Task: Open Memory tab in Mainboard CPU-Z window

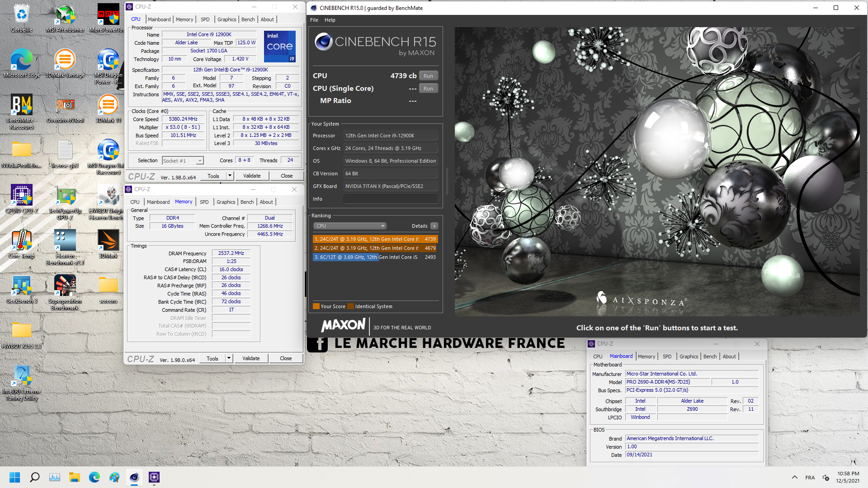Action: (646, 357)
